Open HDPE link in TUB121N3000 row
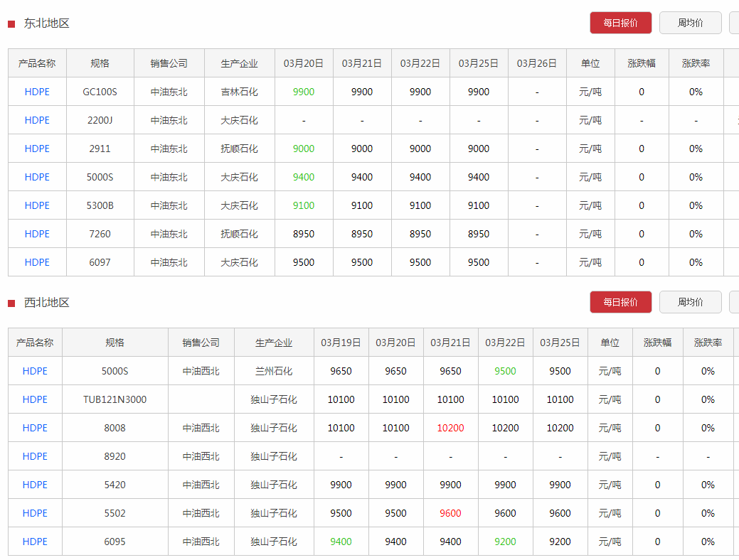This screenshot has width=739, height=560. [35, 399]
